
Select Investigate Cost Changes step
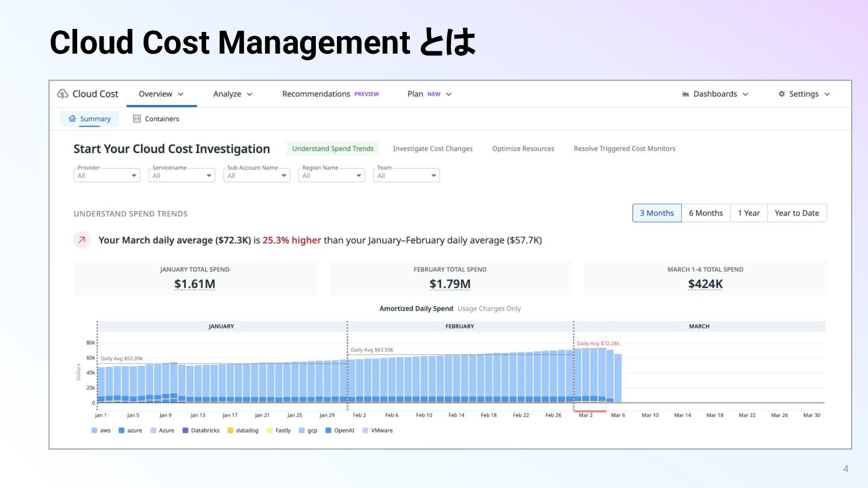(432, 149)
